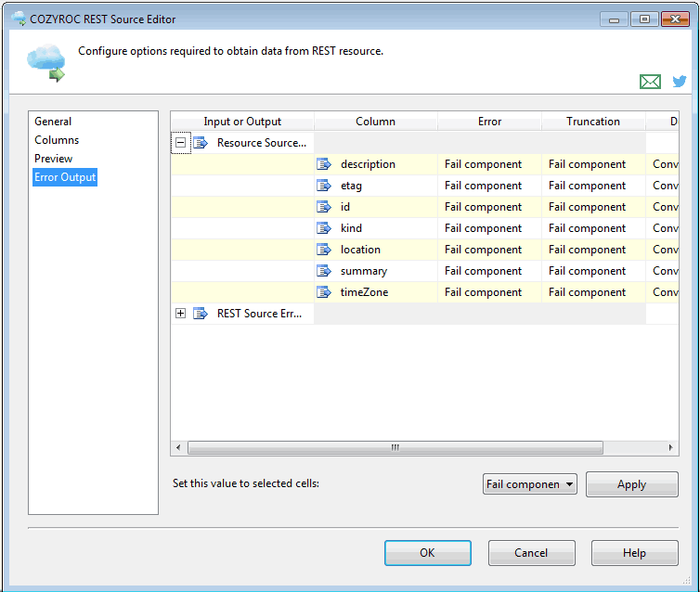Image resolution: width=700 pixels, height=592 pixels.
Task: Minimize the REST Source Editor window
Action: tap(615, 19)
